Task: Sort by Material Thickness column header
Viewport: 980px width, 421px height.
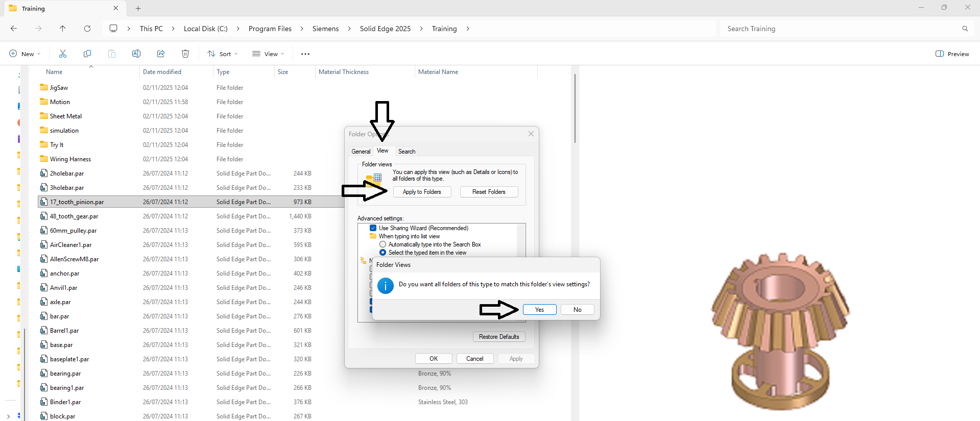Action: [x=344, y=72]
